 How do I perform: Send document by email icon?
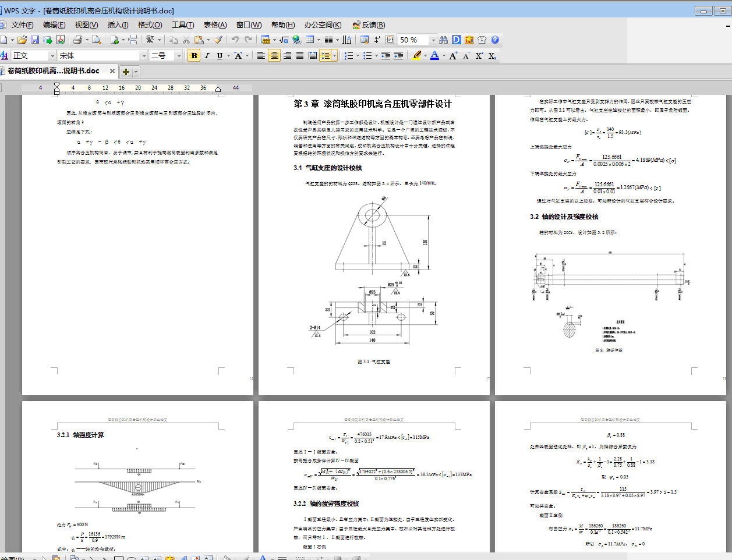[48, 40]
